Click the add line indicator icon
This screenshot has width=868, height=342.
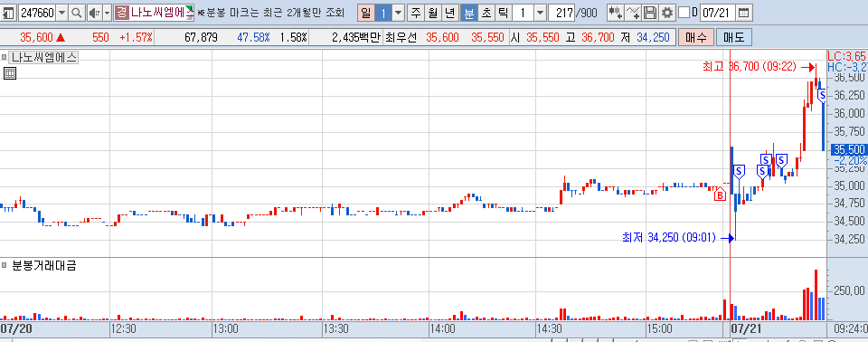pos(633,12)
